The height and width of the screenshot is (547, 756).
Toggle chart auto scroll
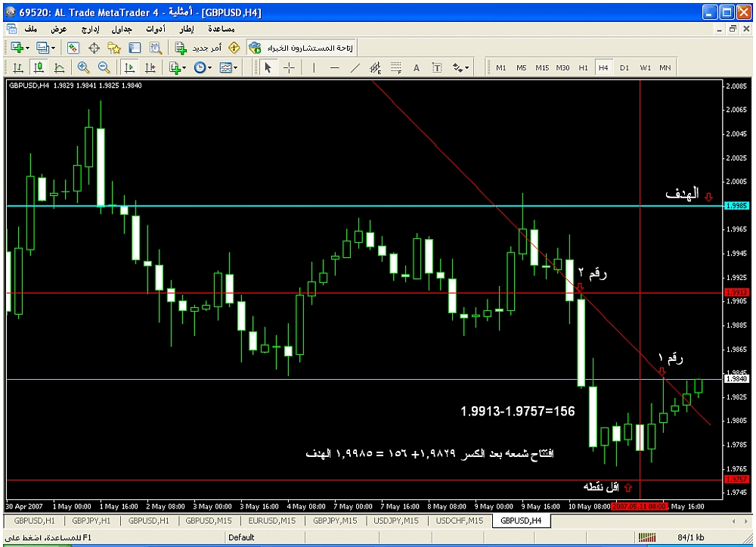pos(129,67)
